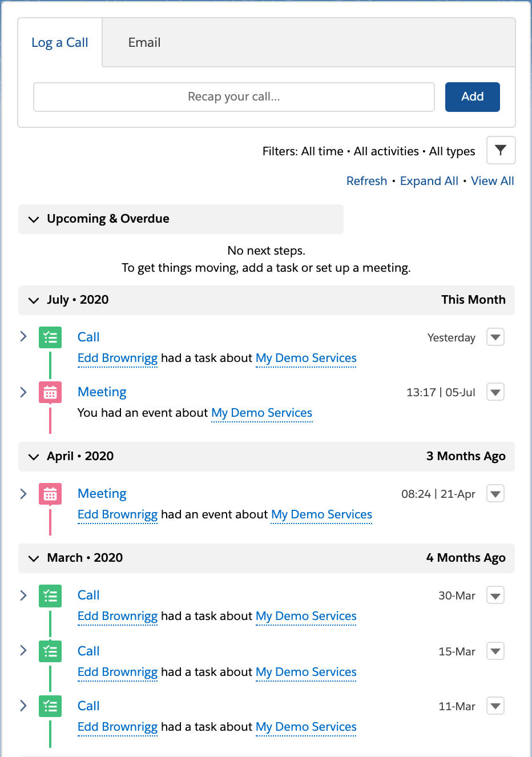Click the green task icon for the 11-Mar call
This screenshot has height=757, width=532.
coord(50,706)
